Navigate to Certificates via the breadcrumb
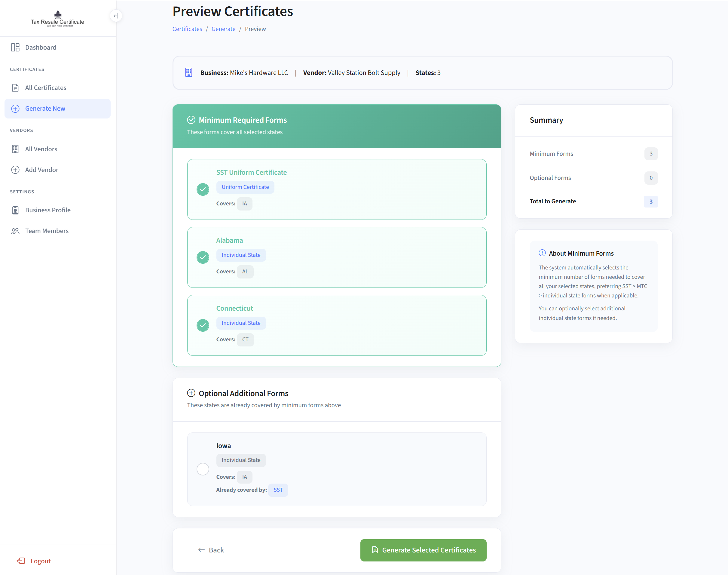This screenshot has width=728, height=575. click(x=187, y=29)
